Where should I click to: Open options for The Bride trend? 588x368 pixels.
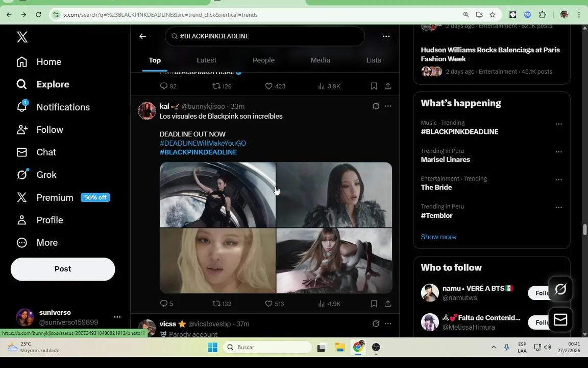coord(559,179)
